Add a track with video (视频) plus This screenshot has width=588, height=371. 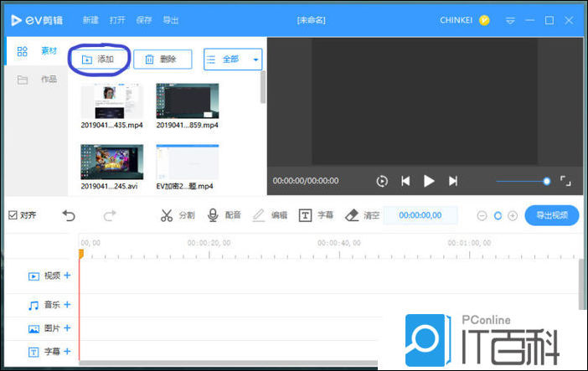(x=67, y=276)
